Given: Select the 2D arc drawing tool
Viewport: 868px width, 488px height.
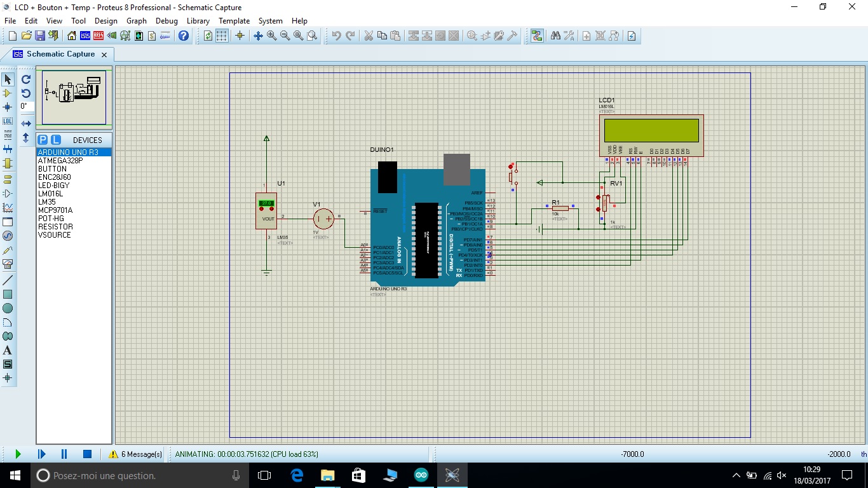Looking at the screenshot, I should pyautogui.click(x=8, y=322).
